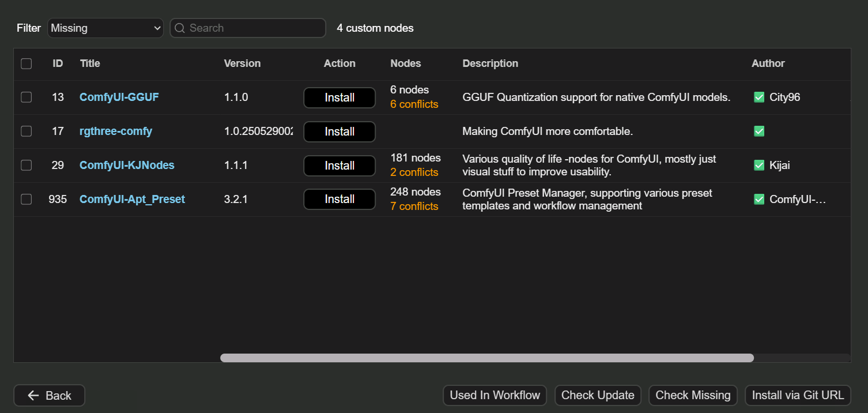Image resolution: width=868 pixels, height=413 pixels.
Task: Check the box for ComfyUI-GGUF row
Action: click(x=27, y=97)
